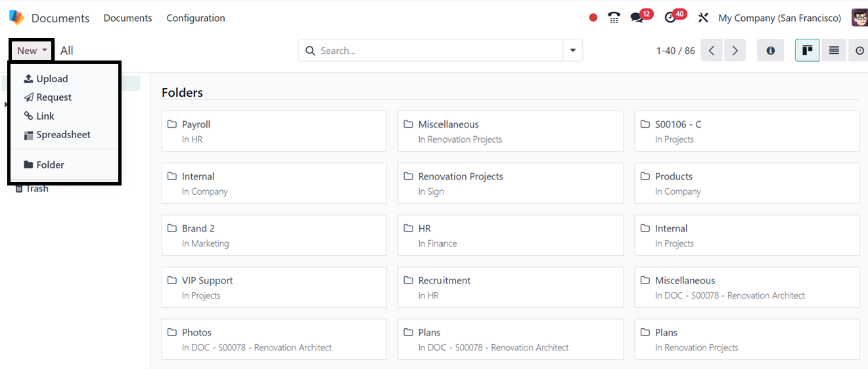
Task: Focus the Search input field
Action: point(437,51)
